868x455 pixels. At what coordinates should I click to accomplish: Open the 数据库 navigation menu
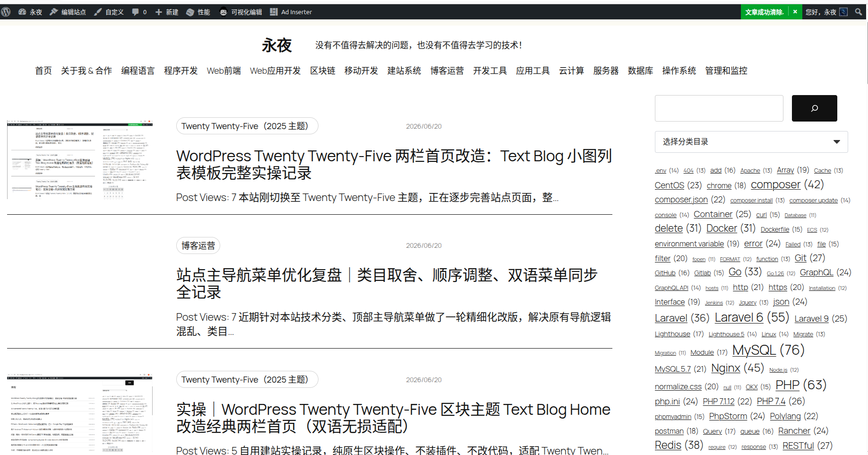(641, 71)
